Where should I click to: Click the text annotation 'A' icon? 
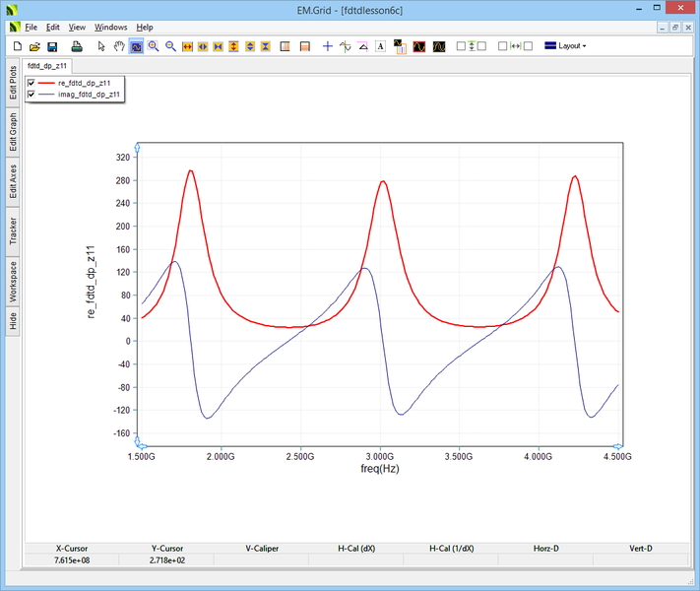(x=380, y=46)
